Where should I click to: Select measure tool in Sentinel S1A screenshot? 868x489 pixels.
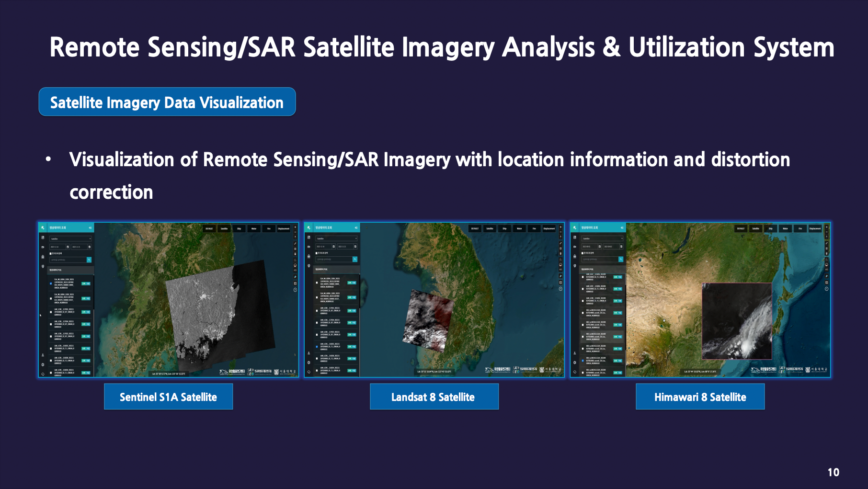[295, 243]
